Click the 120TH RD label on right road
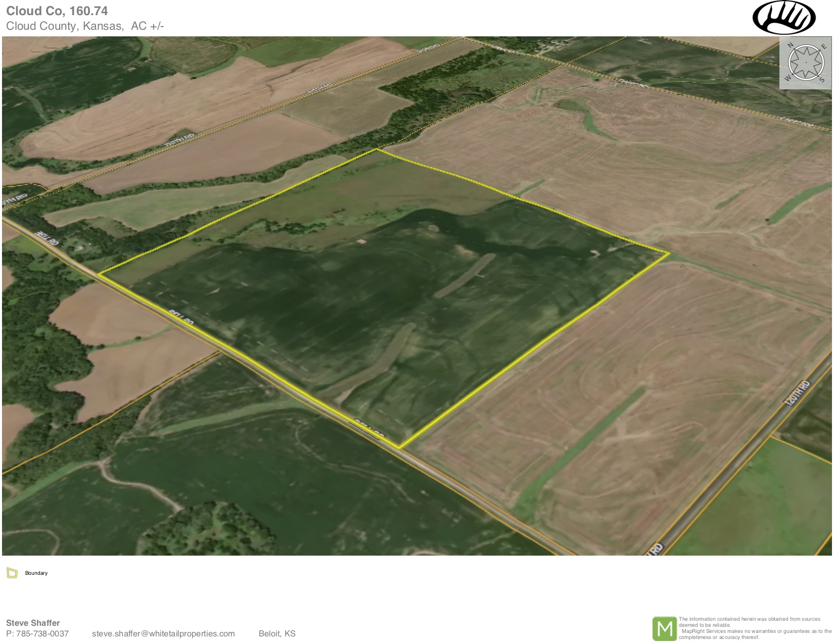The height and width of the screenshot is (644, 834). [798, 393]
